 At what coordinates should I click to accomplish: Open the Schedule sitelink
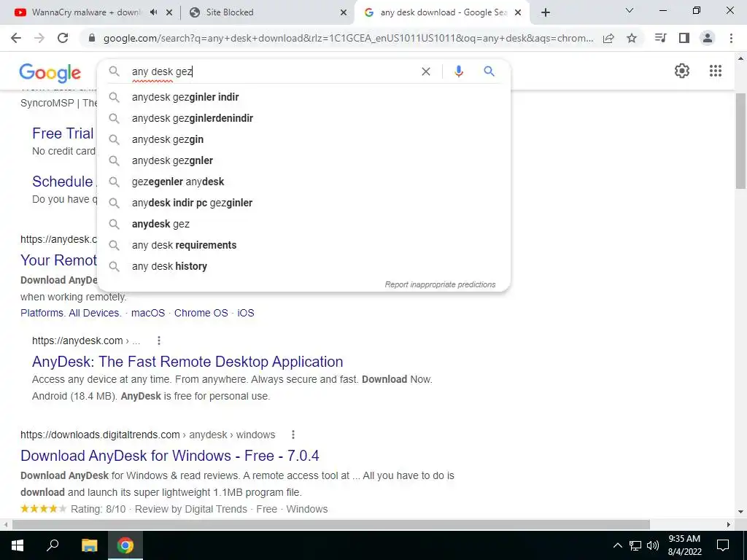pos(63,182)
